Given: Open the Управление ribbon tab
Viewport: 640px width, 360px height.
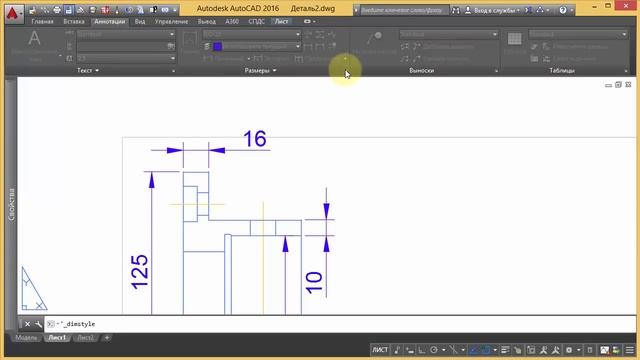Looking at the screenshot, I should point(171,22).
